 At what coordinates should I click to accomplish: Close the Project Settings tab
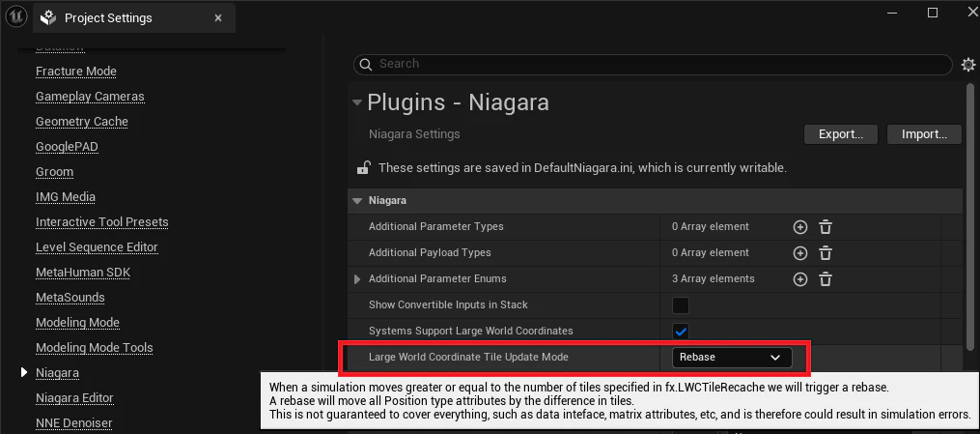click(x=218, y=18)
